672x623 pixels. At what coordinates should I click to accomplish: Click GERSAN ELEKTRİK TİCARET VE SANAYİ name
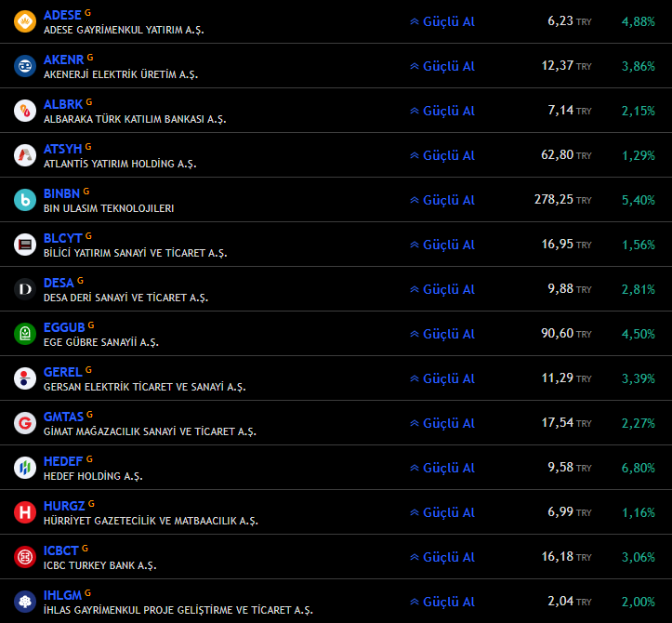144,387
